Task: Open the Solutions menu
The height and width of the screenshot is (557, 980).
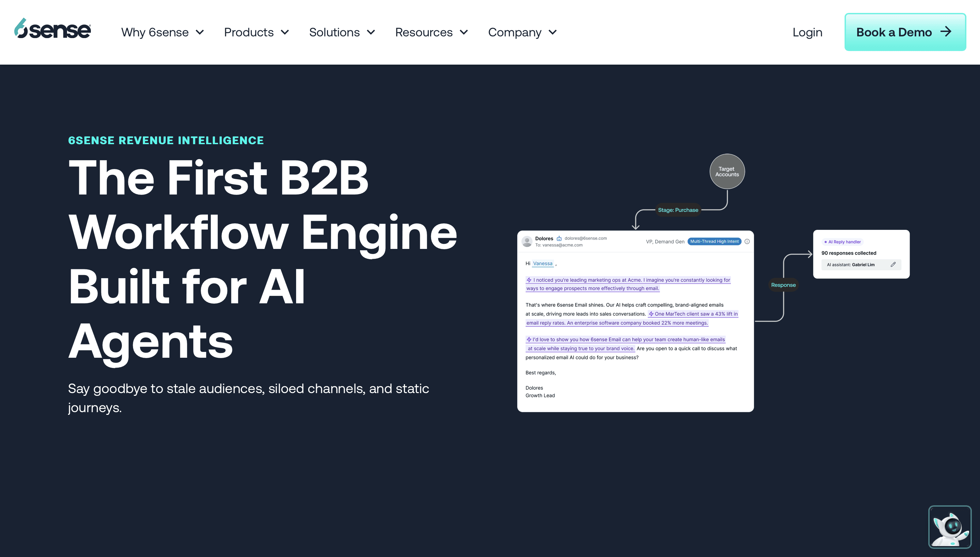Action: coord(334,33)
